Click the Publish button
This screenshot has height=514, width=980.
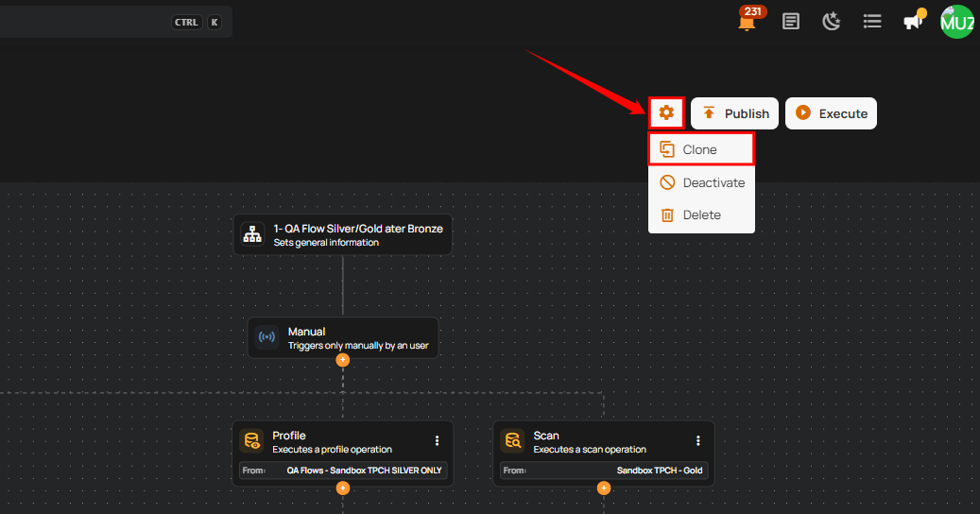point(735,113)
